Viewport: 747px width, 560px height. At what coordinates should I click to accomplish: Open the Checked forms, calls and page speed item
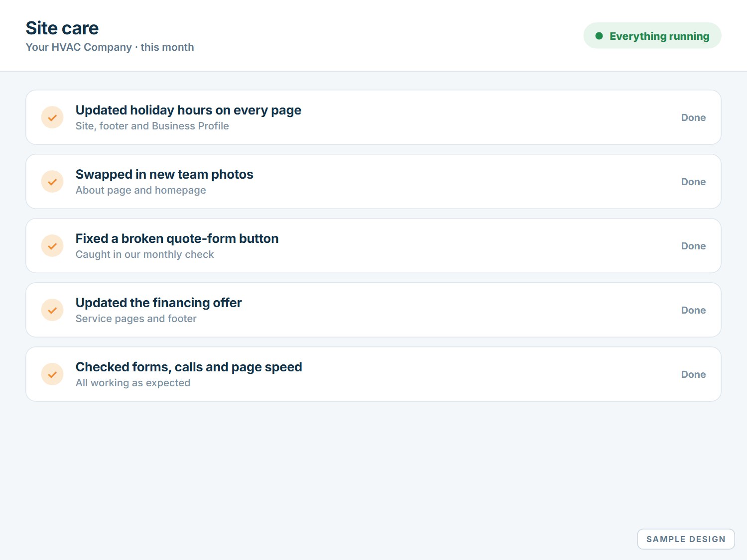pos(373,374)
